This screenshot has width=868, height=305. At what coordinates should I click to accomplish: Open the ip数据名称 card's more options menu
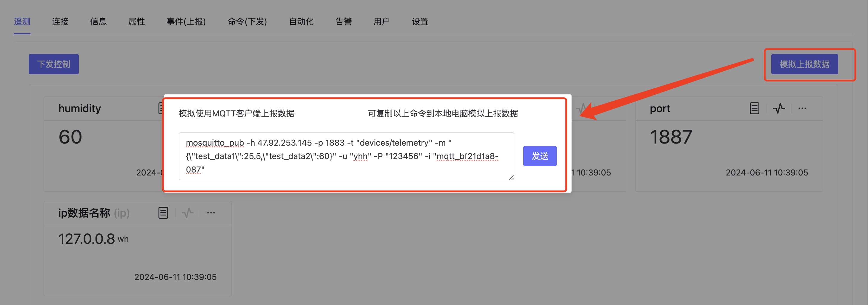211,213
